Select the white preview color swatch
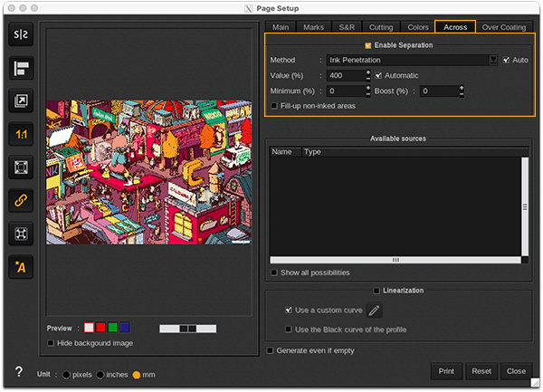Viewport: 543px width, 392px height. pyautogui.click(x=89, y=328)
